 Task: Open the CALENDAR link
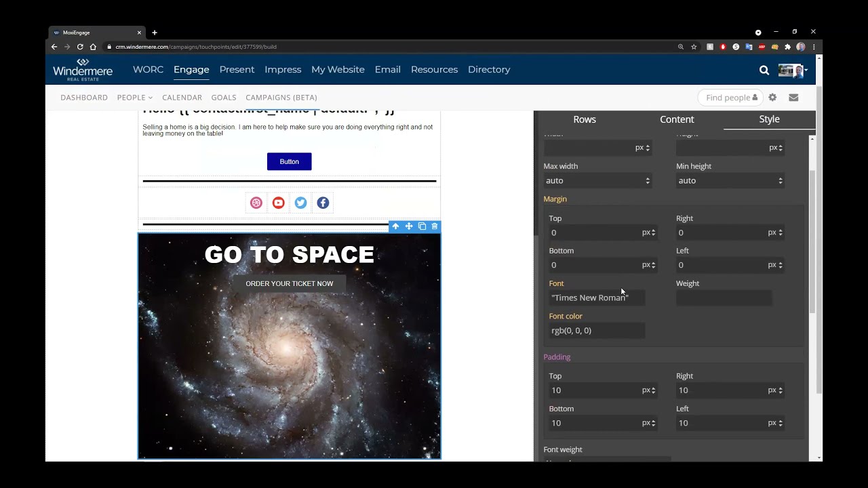tap(182, 98)
